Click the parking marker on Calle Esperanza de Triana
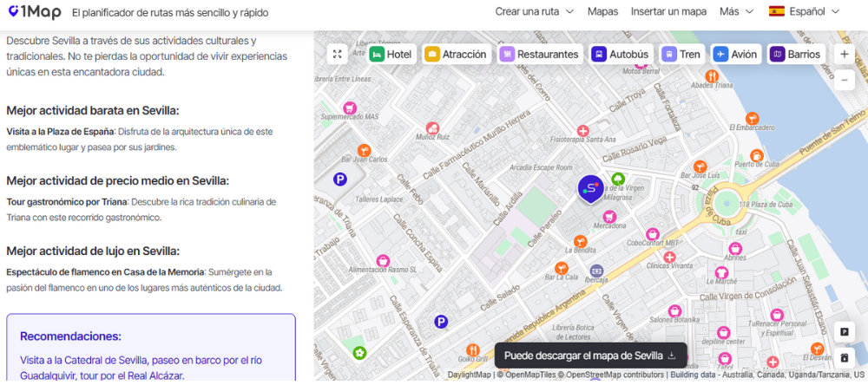The width and height of the screenshot is (868, 385). click(x=441, y=322)
